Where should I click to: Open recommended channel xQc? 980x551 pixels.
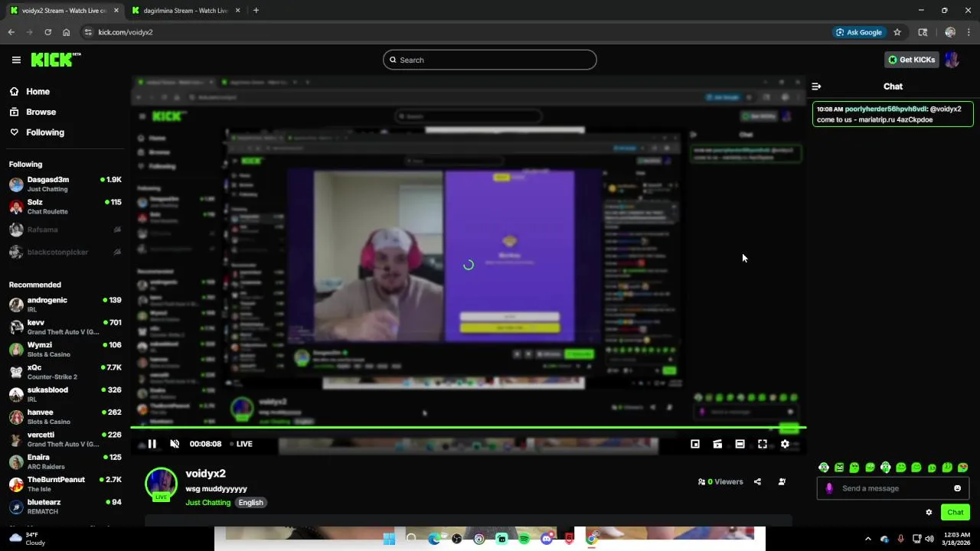click(x=65, y=372)
